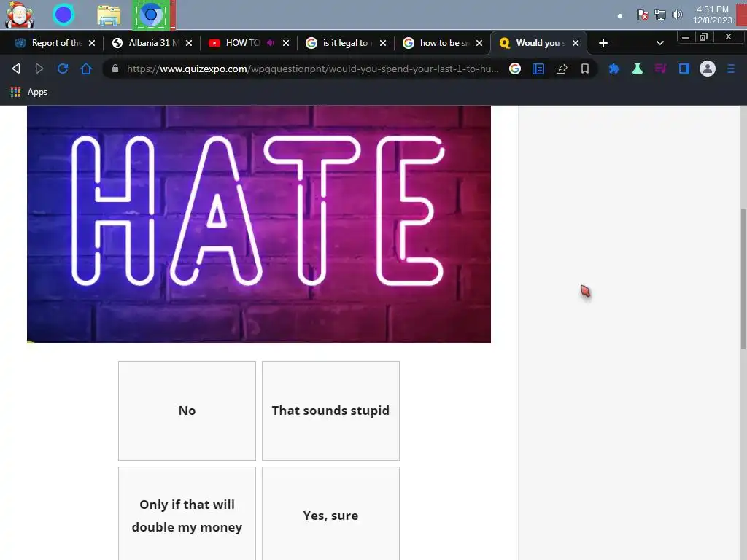
Task: Close the 'Report of the' tab
Action: point(92,43)
